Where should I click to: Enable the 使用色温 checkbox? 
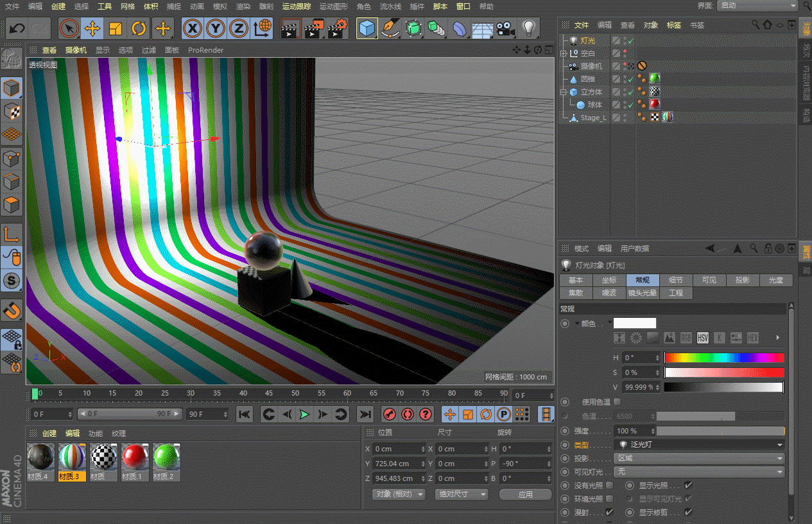tap(617, 402)
